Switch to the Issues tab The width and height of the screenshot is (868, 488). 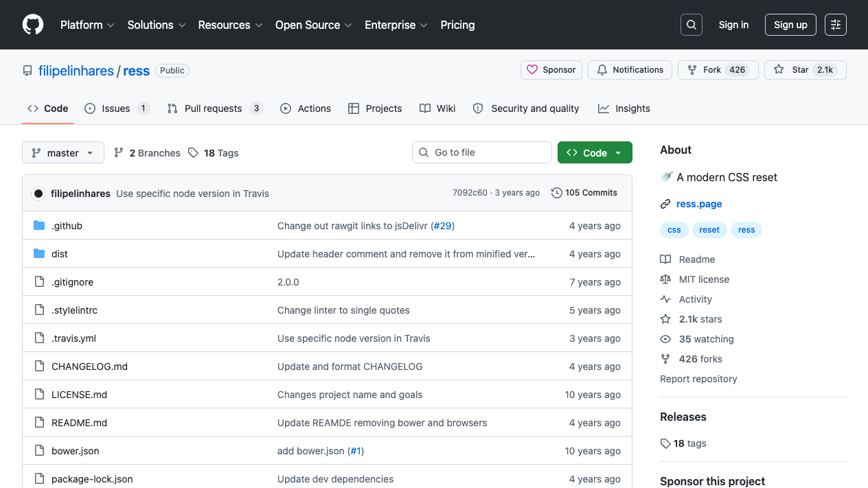(117, 108)
